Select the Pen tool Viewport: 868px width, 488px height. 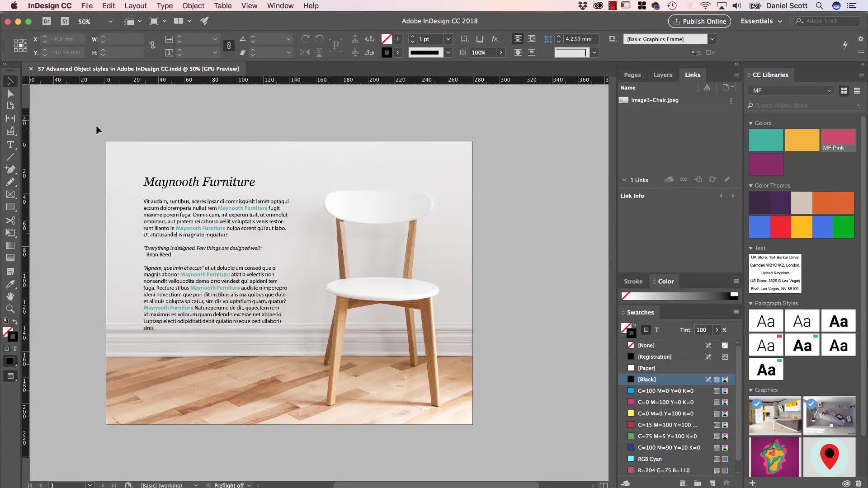(10, 169)
